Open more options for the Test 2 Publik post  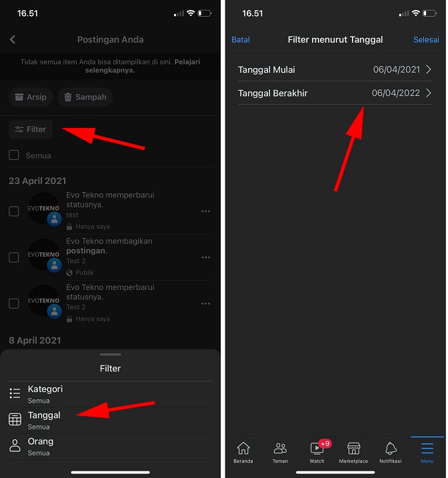(x=206, y=257)
